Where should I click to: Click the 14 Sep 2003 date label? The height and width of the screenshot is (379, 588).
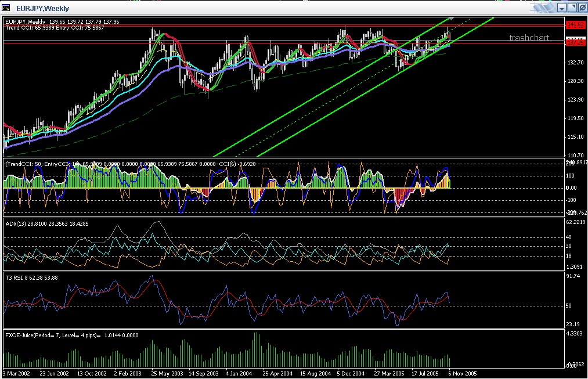(203, 373)
